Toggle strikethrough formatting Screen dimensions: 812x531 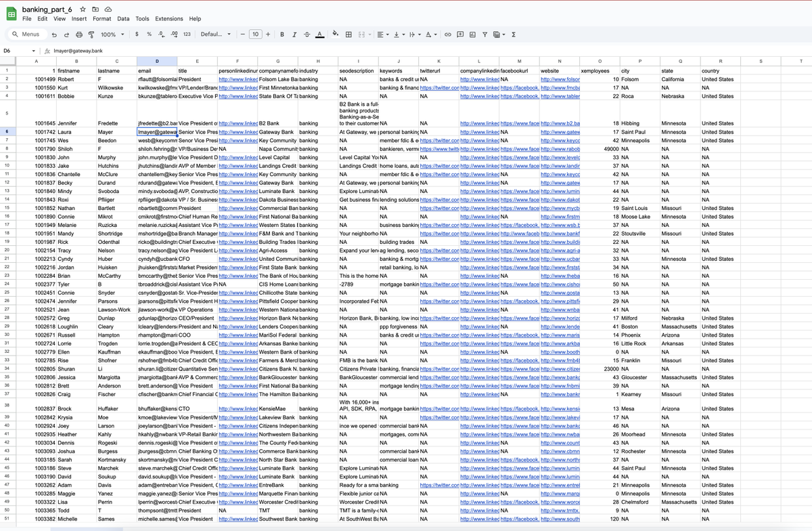tap(307, 35)
